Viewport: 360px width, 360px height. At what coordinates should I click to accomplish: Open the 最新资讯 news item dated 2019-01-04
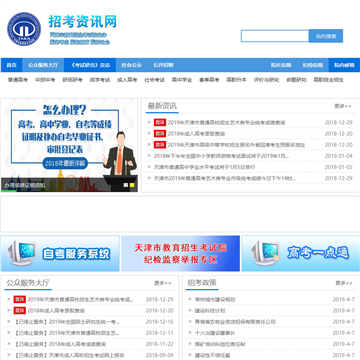pos(221,156)
